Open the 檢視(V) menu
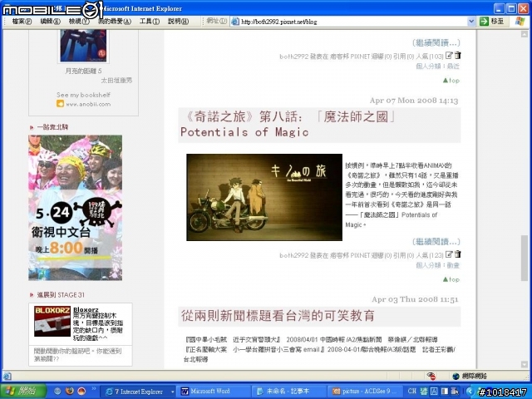Viewport: 532px width, 399px height. coord(79,22)
